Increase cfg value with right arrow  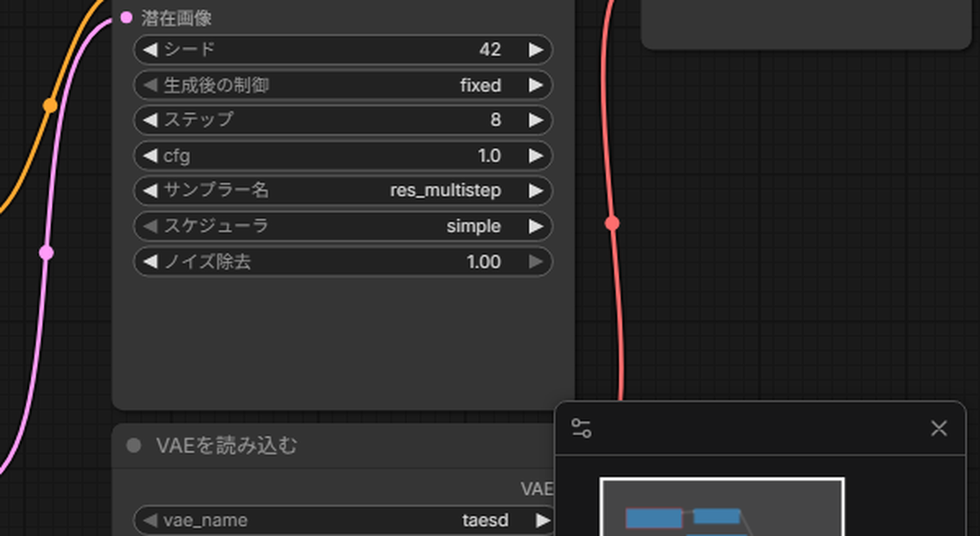pyautogui.click(x=536, y=156)
